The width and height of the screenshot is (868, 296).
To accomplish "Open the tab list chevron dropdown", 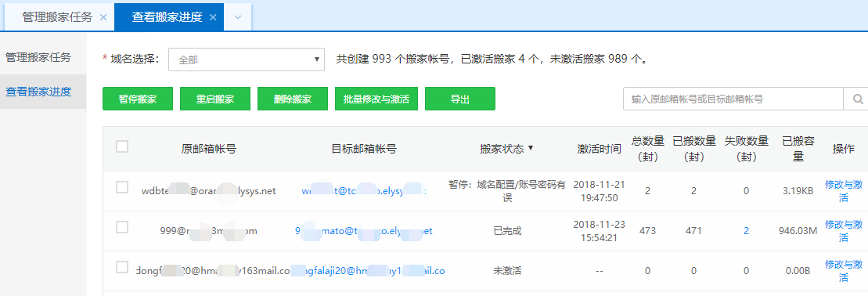I will (238, 17).
